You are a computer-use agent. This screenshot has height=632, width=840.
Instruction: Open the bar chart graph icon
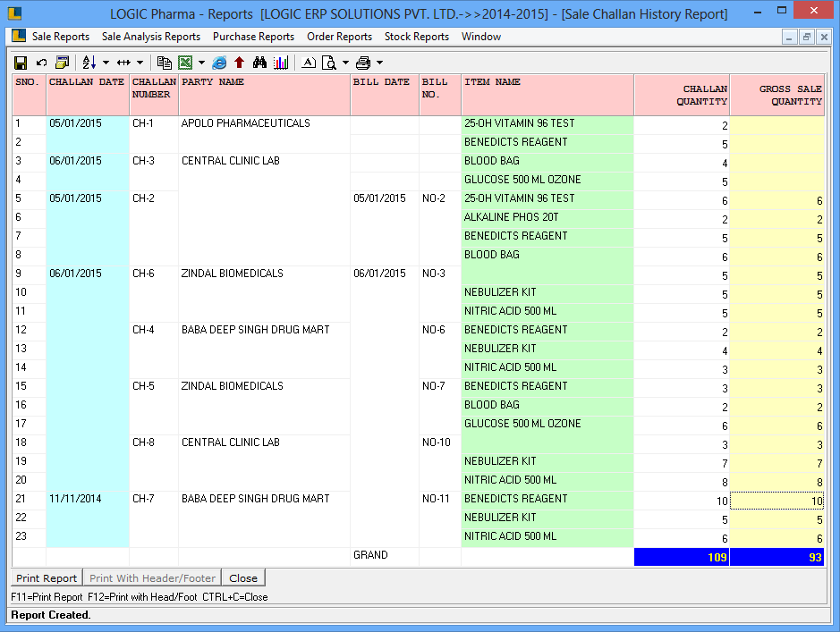click(x=281, y=63)
